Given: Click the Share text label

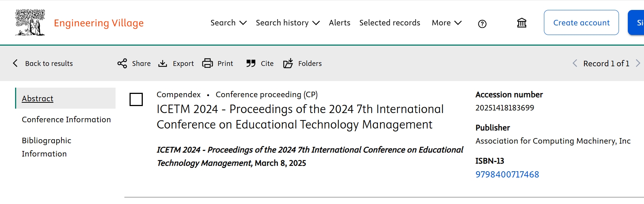Looking at the screenshot, I should pyautogui.click(x=141, y=63).
